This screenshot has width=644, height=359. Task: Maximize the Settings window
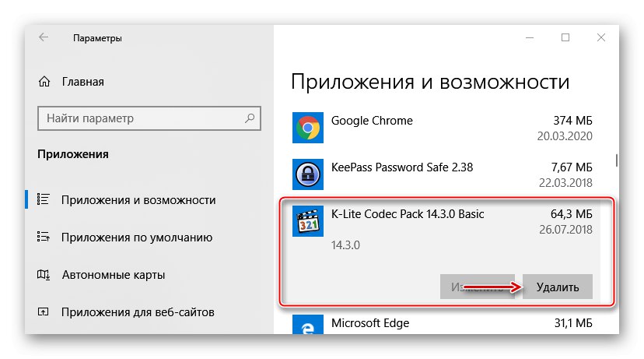click(565, 37)
